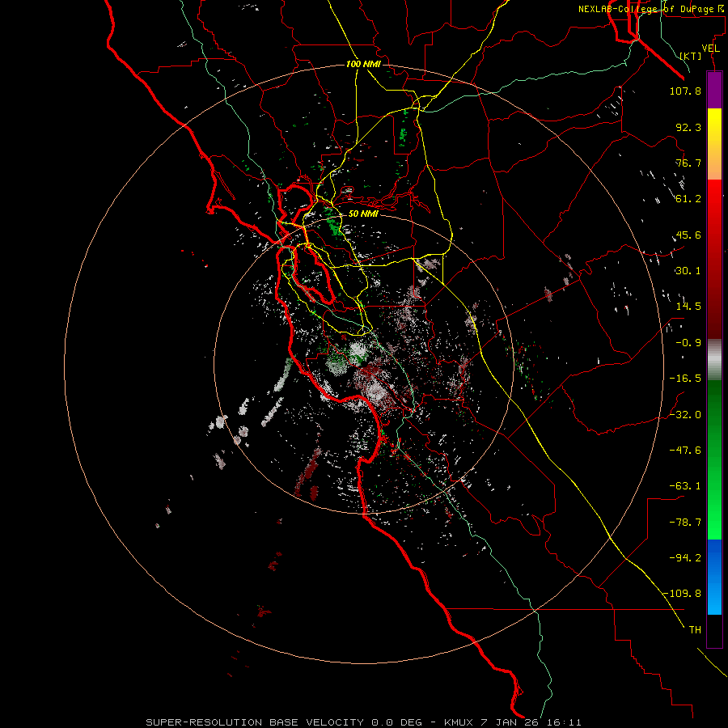Click the -47.6 legend value
Screen dimensions: 728x728
click(685, 451)
